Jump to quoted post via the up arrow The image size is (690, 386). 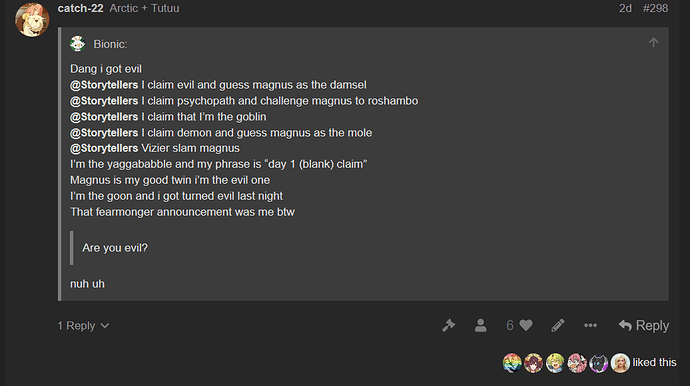tap(653, 43)
